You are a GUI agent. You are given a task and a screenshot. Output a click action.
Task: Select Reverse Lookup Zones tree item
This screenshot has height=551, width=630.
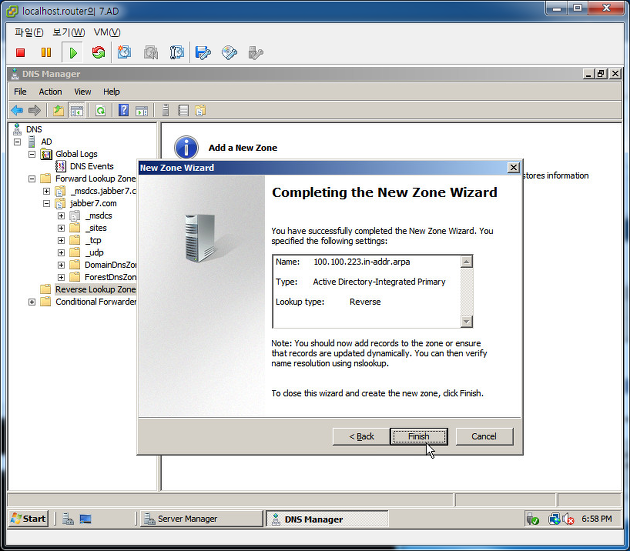pos(96,289)
